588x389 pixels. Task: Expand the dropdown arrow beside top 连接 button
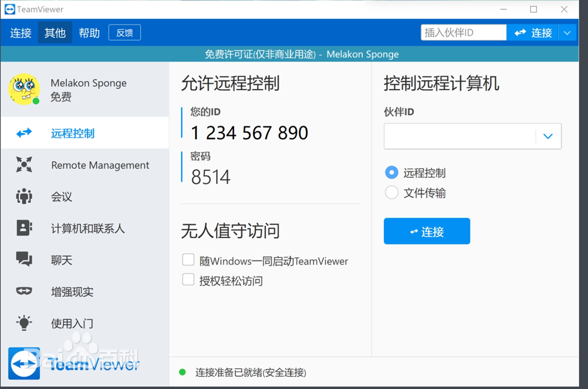567,33
